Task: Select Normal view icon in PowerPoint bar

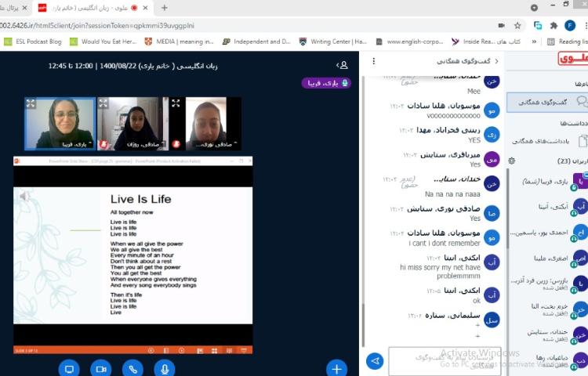Action: point(200,350)
